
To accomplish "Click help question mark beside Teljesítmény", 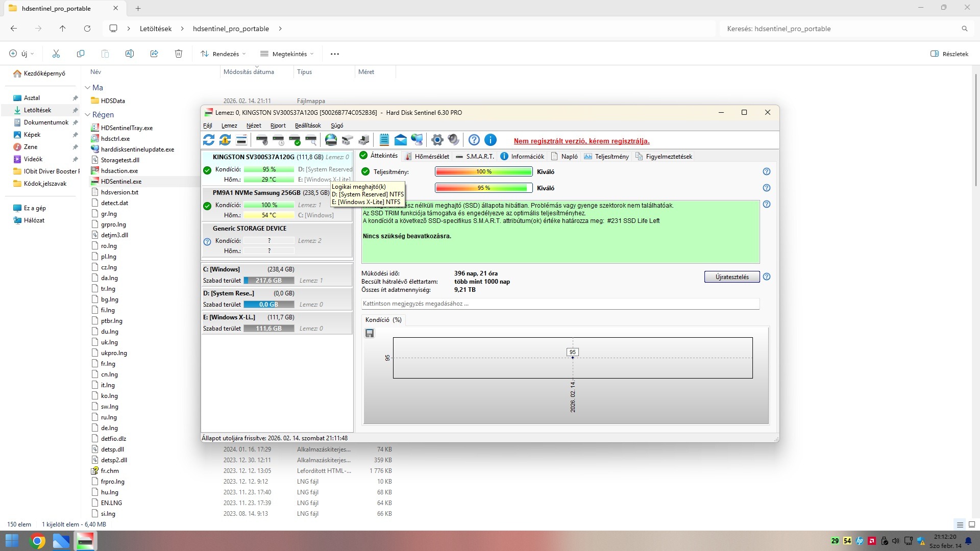I will click(766, 172).
